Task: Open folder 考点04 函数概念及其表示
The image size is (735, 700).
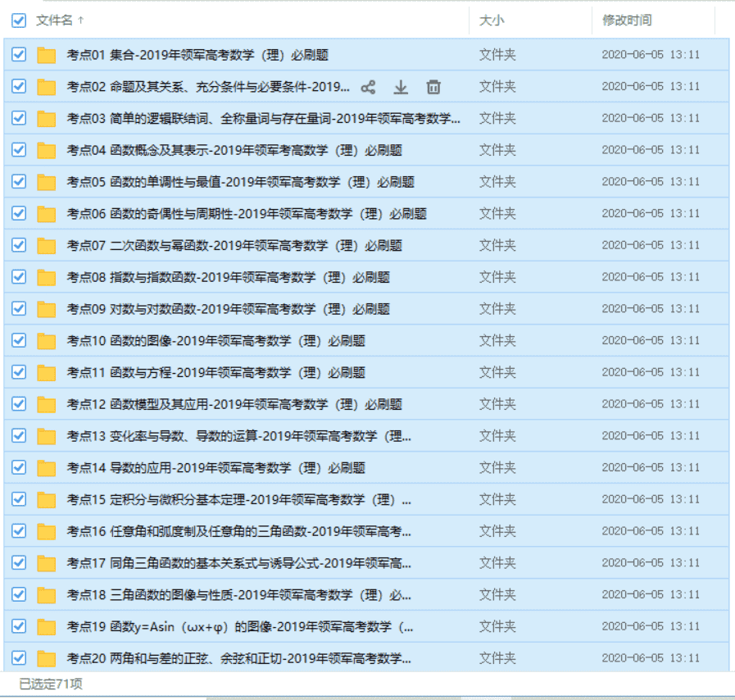Action: point(234,151)
